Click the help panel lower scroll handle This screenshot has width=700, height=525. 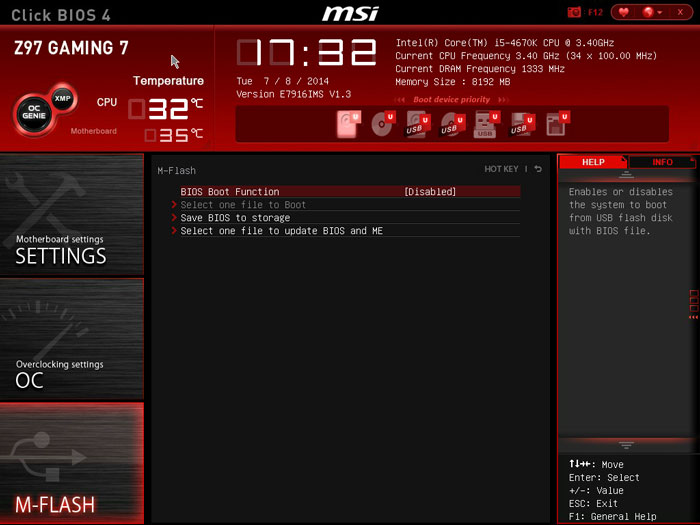tap(626, 445)
